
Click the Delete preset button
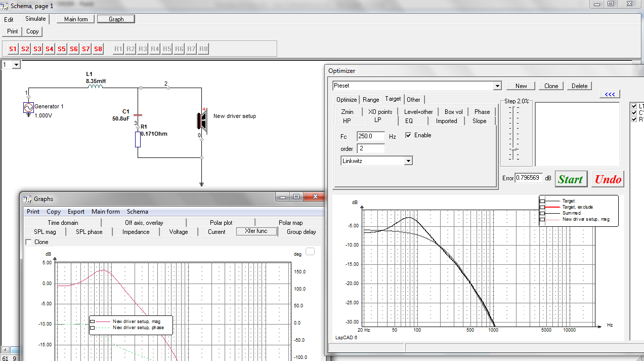580,86
